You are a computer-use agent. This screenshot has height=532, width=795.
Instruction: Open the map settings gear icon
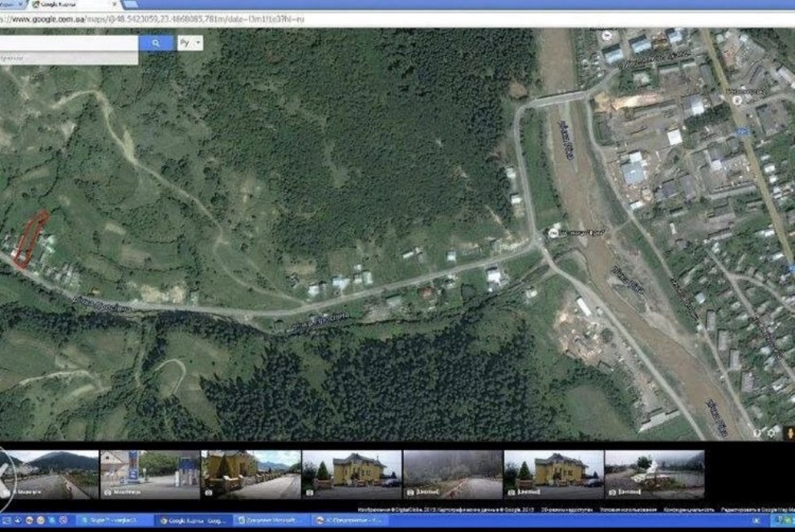(771, 433)
